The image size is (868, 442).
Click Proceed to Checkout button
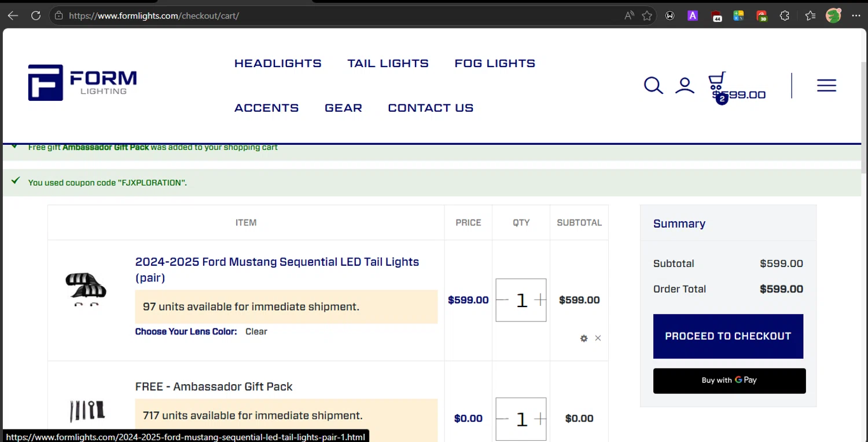(728, 337)
